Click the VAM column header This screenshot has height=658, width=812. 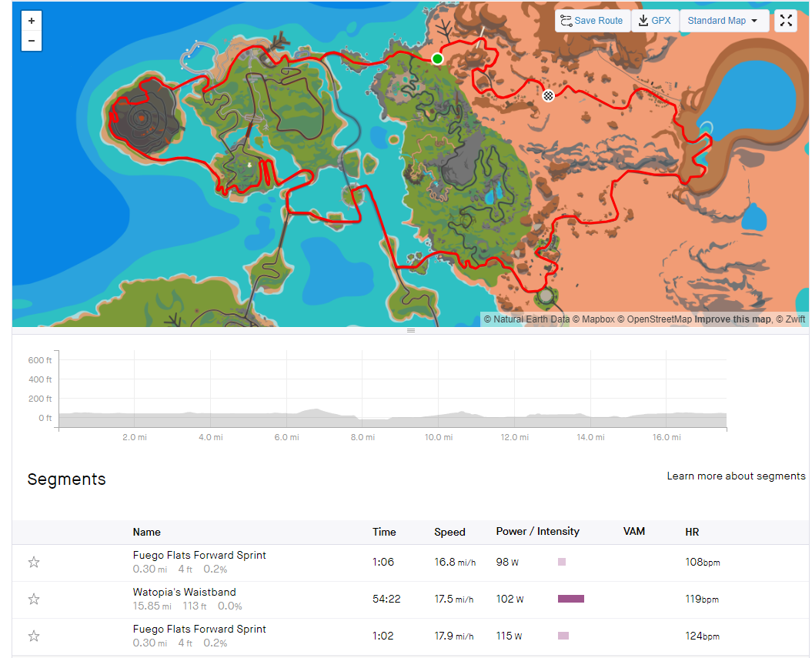[634, 532]
